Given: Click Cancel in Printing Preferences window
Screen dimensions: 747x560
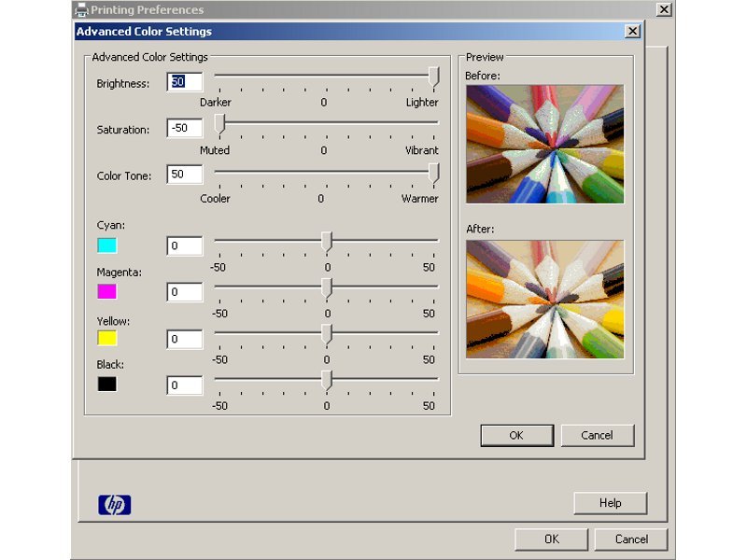Looking at the screenshot, I should coord(631,539).
